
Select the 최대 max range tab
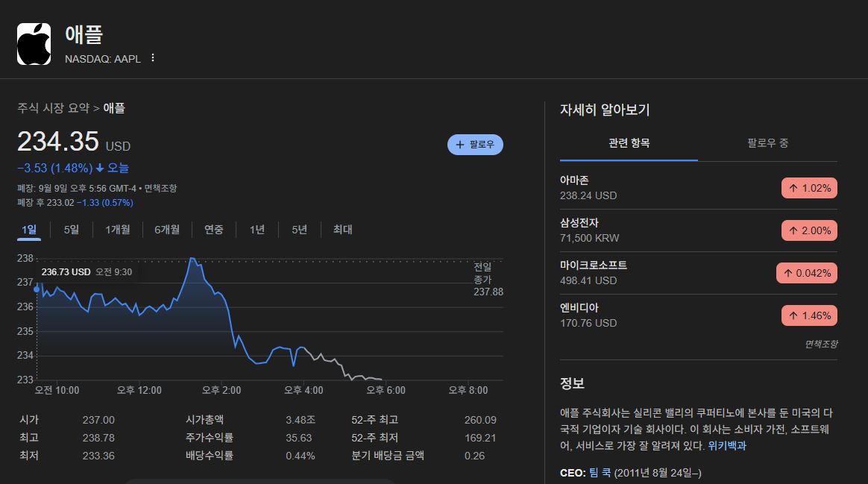click(x=343, y=229)
